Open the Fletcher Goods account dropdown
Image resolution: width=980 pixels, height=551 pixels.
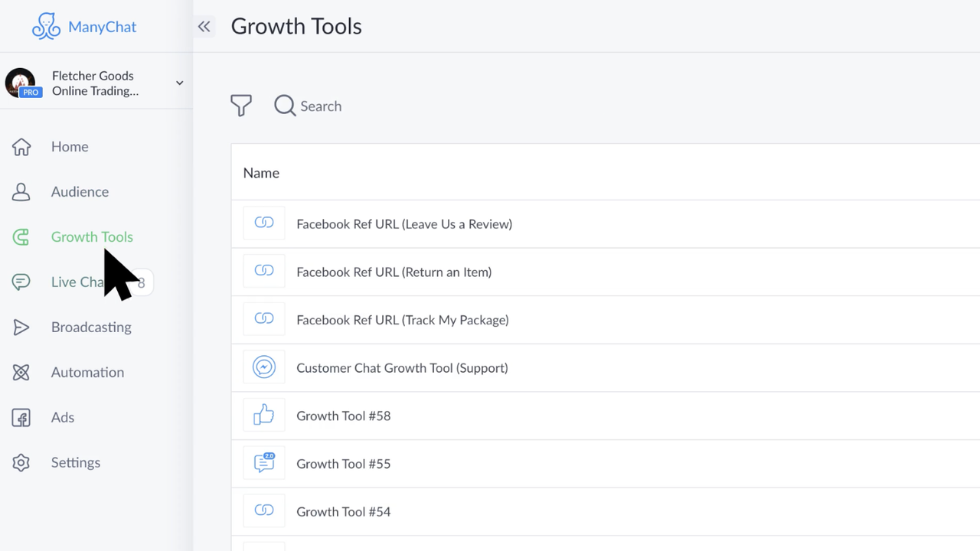coord(179,83)
